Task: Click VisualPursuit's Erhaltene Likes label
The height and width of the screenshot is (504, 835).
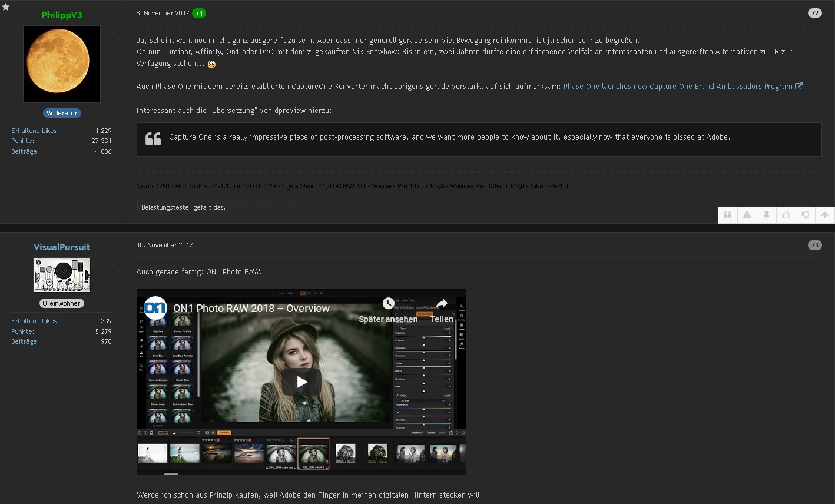Action: pyautogui.click(x=35, y=321)
